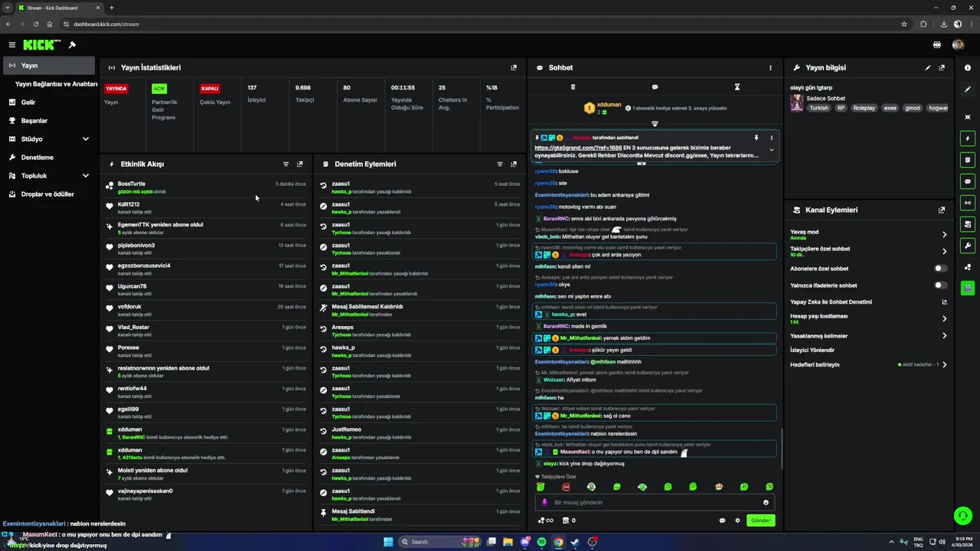Edit stream info with pencil icon
This screenshot has height=551, width=980.
928,67
